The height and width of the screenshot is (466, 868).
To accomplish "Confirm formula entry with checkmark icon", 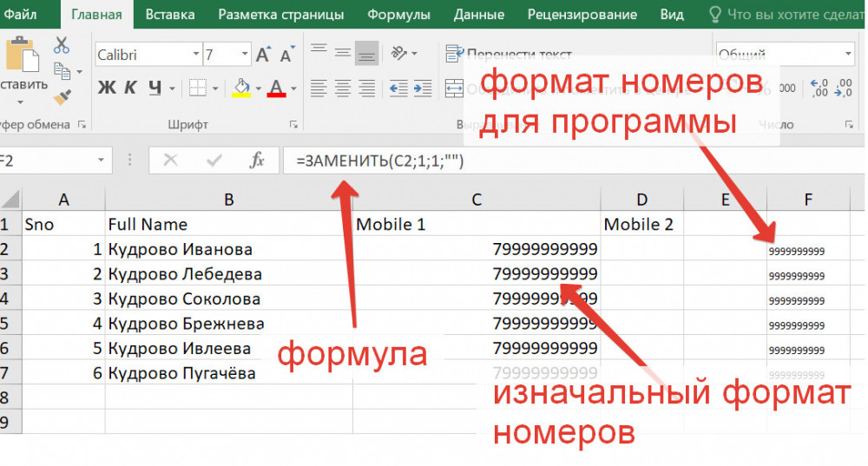I will (x=214, y=161).
